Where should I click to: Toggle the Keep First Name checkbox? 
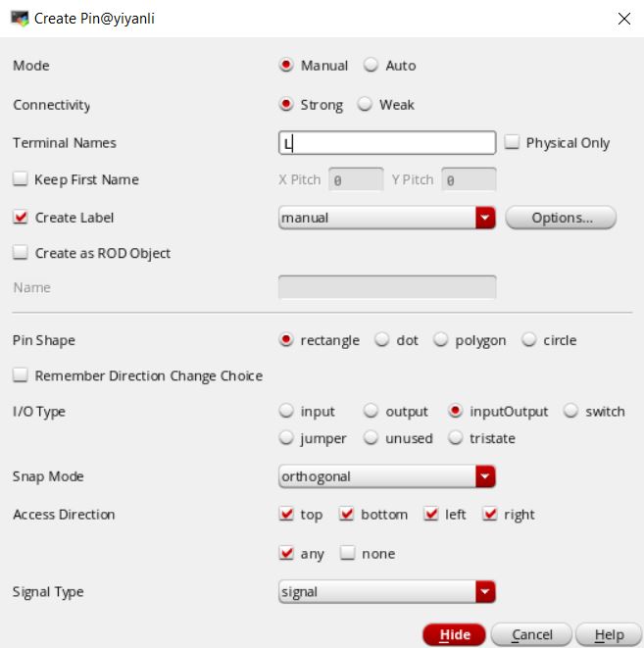point(21,179)
